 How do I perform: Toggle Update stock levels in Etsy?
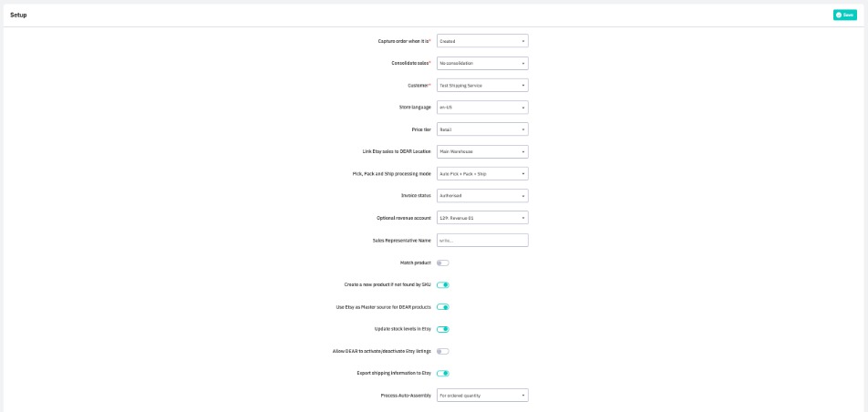pyautogui.click(x=443, y=329)
